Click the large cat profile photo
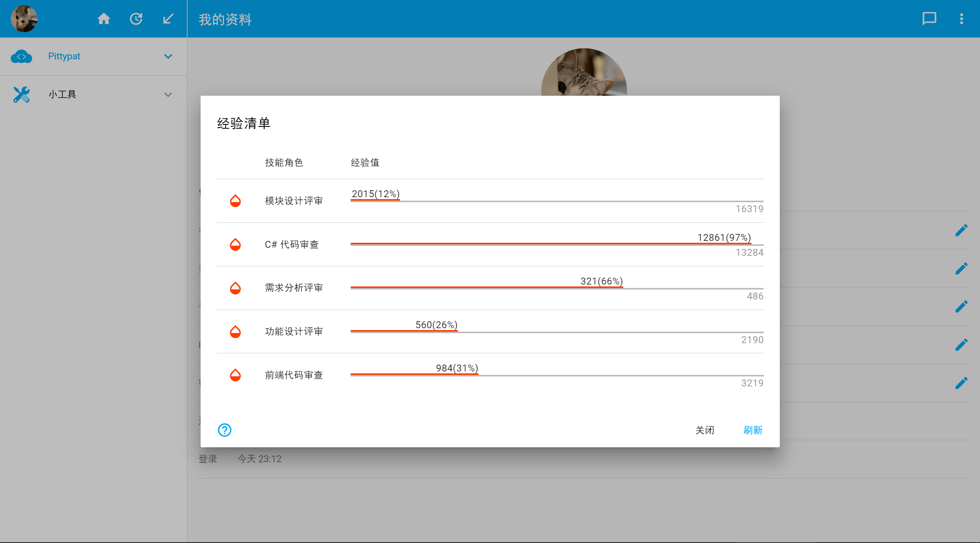This screenshot has height=543, width=980. [584, 72]
